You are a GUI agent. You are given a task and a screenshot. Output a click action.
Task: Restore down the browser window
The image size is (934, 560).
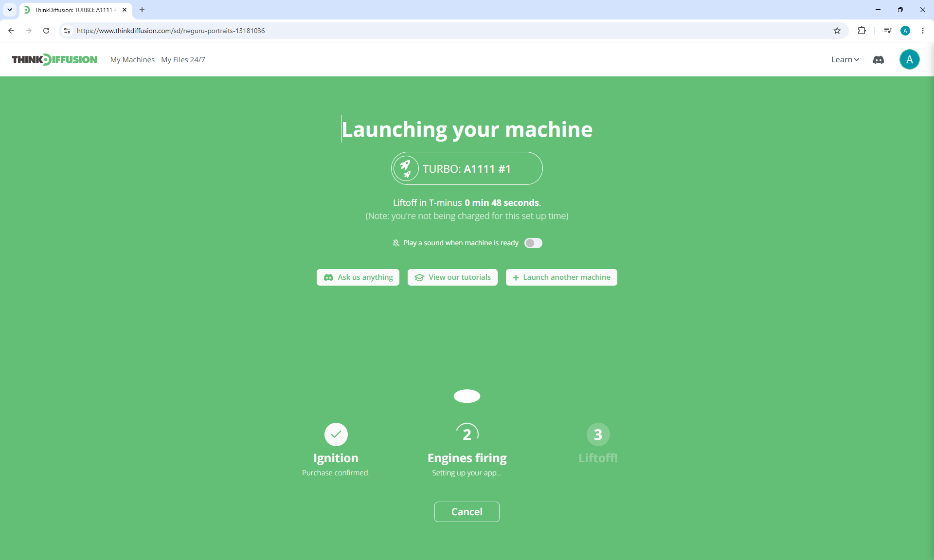pos(900,10)
